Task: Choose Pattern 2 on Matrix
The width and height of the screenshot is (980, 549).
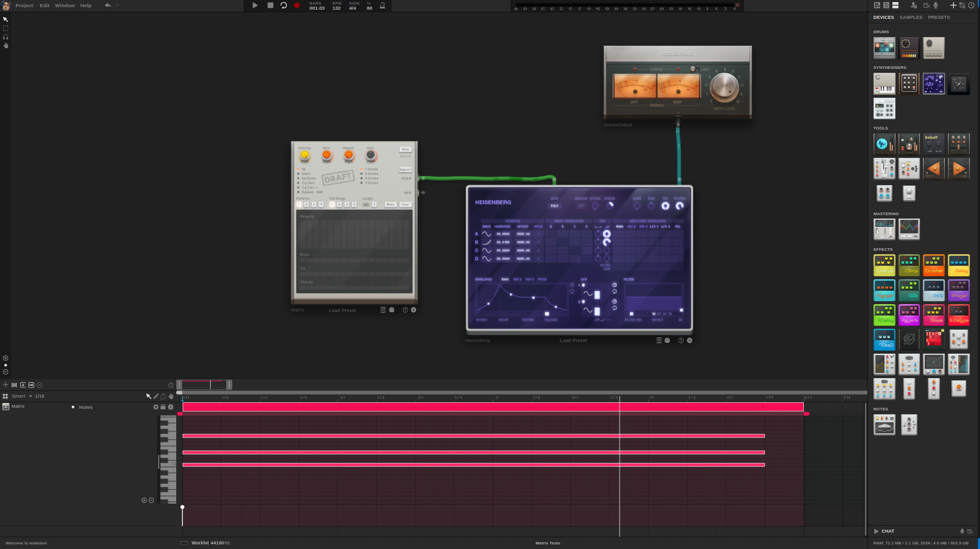Action: click(x=307, y=204)
